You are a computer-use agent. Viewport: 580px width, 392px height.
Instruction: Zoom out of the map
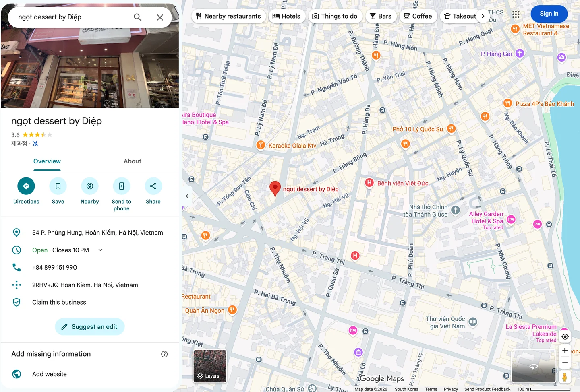click(x=565, y=363)
